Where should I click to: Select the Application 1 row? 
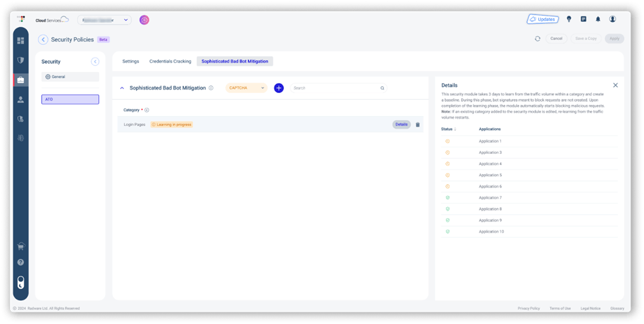click(x=529, y=141)
